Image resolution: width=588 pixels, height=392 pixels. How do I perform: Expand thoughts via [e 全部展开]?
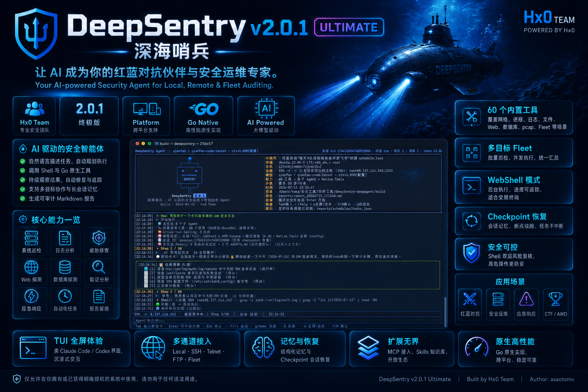coord(205,253)
